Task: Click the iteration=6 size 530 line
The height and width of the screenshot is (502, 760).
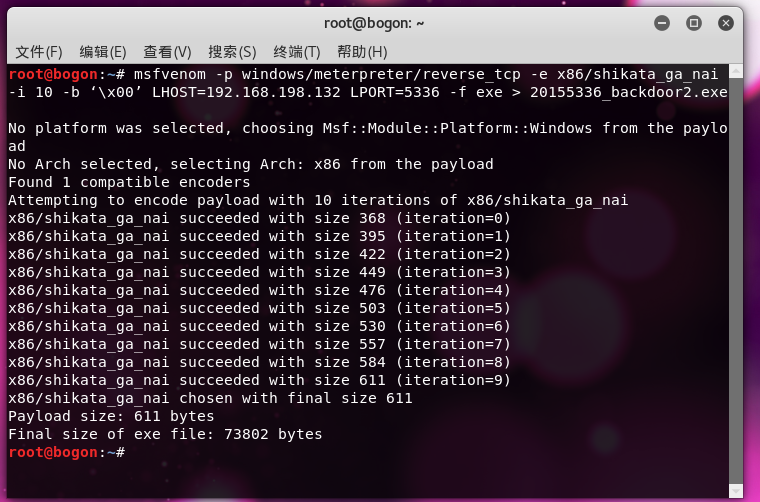Action: [x=259, y=326]
